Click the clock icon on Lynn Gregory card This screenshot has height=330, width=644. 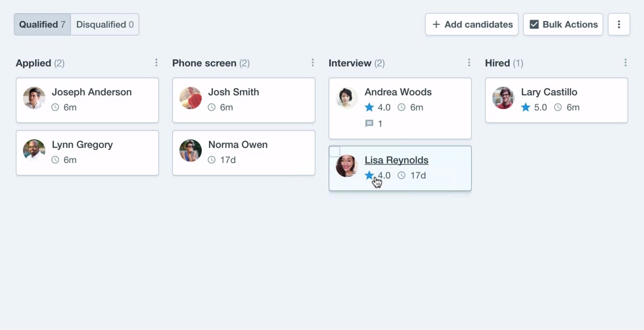[x=55, y=160]
